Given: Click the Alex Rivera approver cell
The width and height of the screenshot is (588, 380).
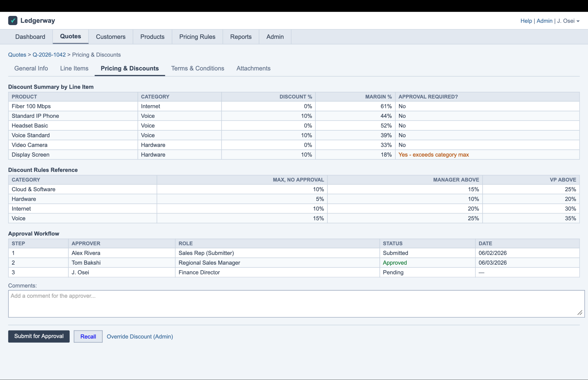Looking at the screenshot, I should tap(122, 253).
